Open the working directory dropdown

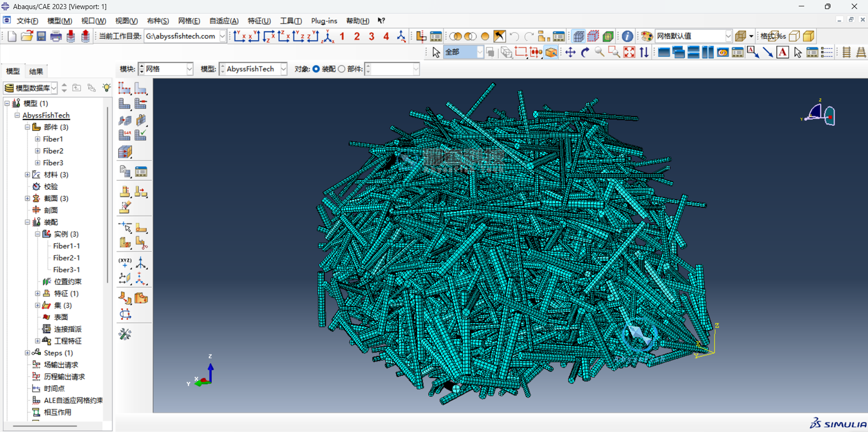click(223, 36)
